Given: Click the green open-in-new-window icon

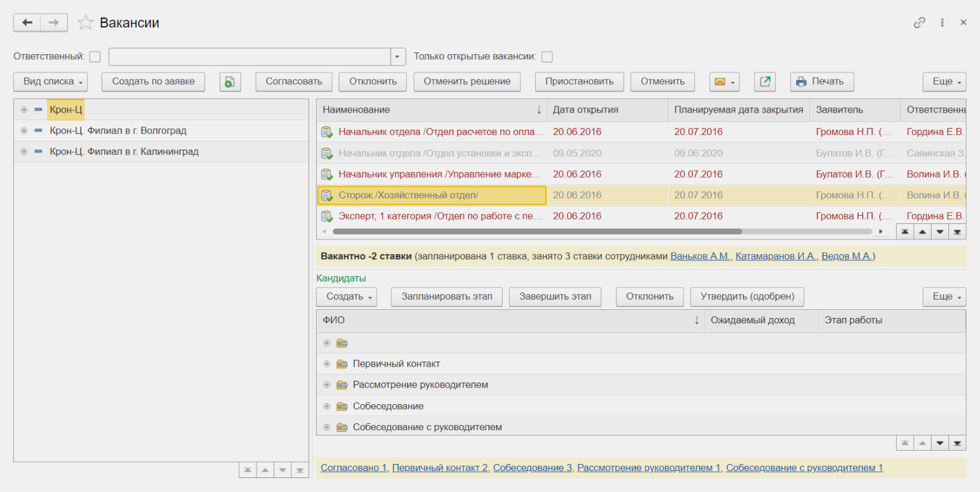Looking at the screenshot, I should coord(765,81).
